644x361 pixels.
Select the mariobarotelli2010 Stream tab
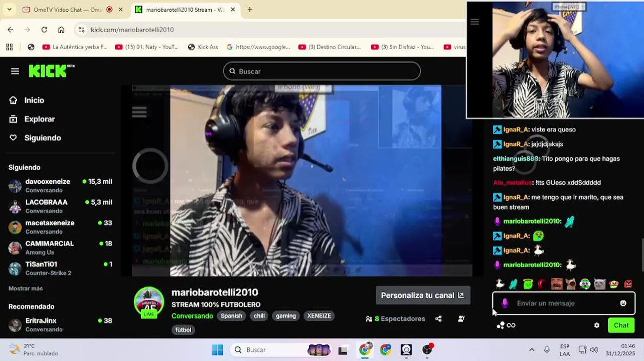coord(186,10)
